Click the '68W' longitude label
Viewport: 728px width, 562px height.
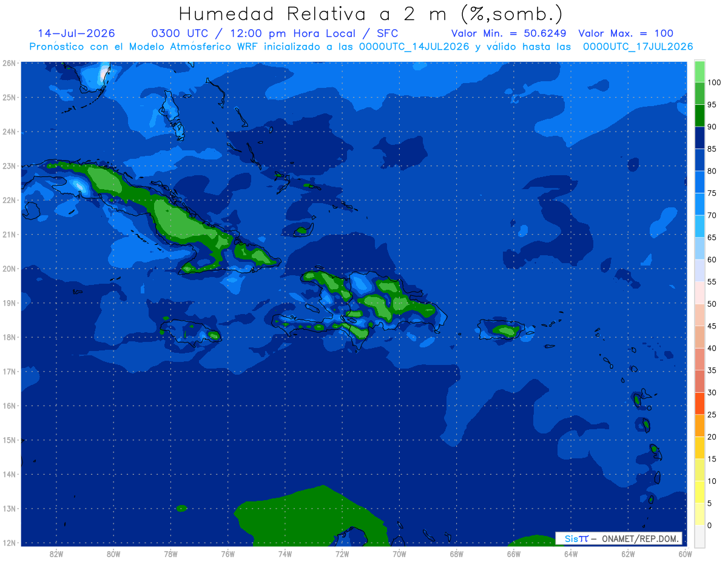coord(457,554)
